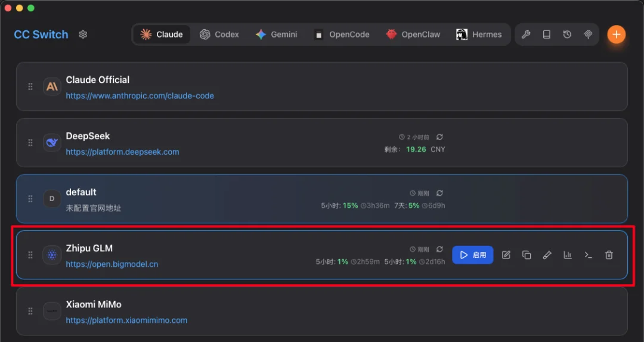Switch to the Codex tab

(x=219, y=35)
